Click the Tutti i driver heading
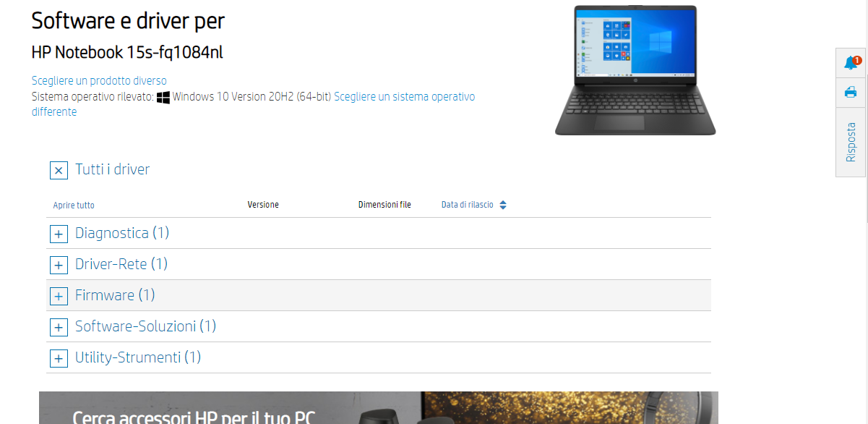 tap(112, 170)
